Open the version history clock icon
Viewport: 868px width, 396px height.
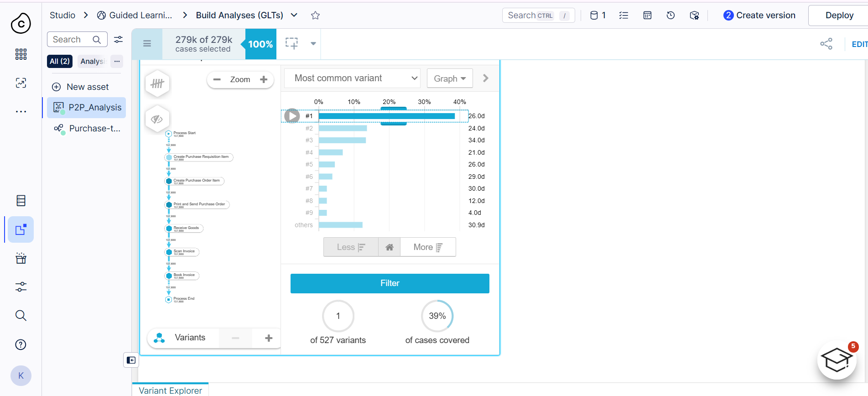(670, 16)
